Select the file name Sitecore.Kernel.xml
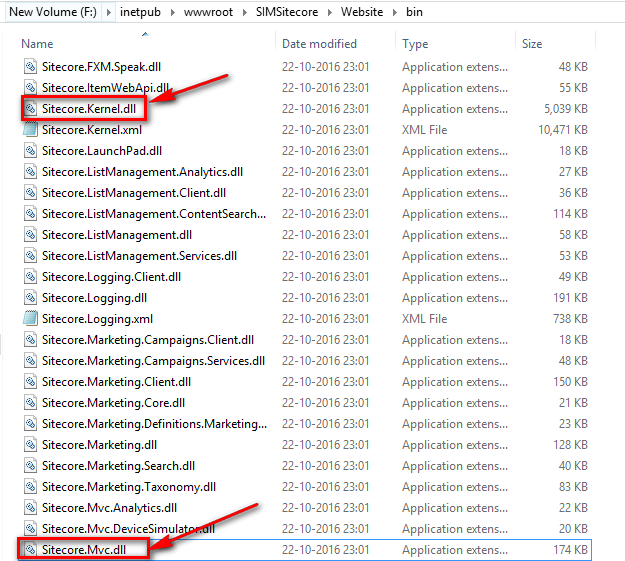This screenshot has height=561, width=625. pos(92,130)
